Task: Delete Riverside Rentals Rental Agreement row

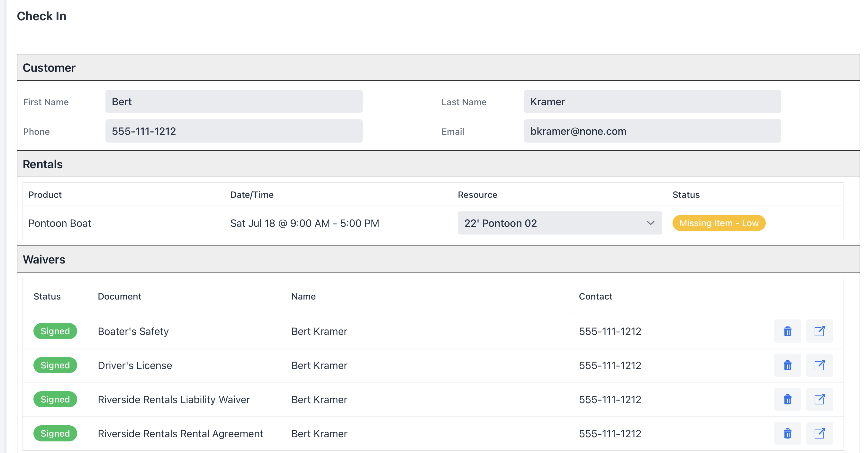Action: (x=787, y=433)
